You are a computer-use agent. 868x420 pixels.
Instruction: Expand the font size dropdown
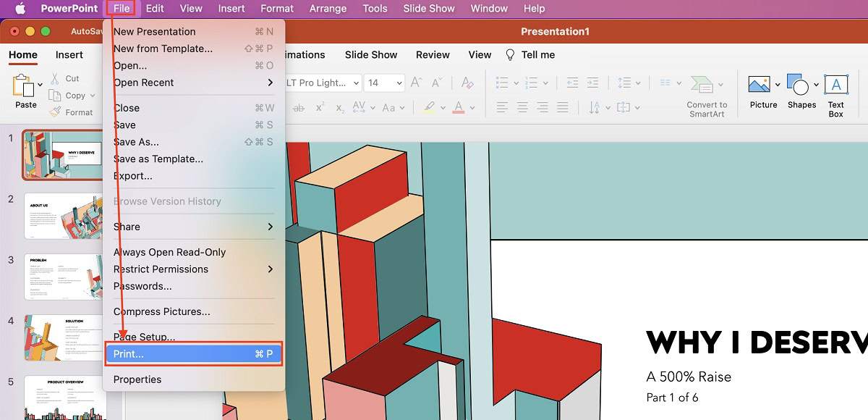[399, 83]
